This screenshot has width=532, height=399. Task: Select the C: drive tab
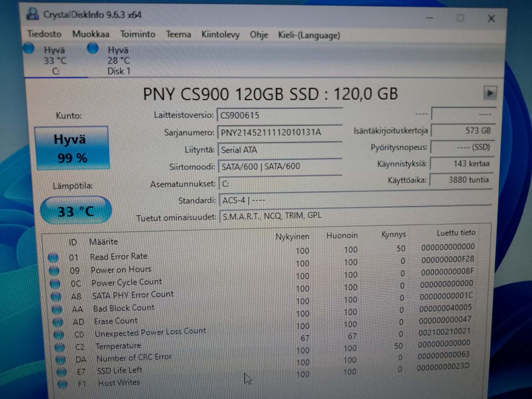click(x=55, y=60)
